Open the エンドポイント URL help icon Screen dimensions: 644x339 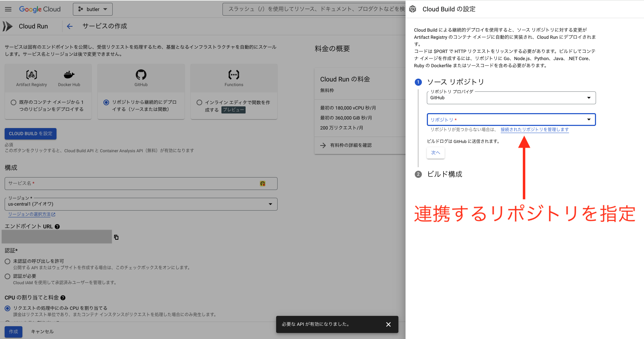(57, 226)
